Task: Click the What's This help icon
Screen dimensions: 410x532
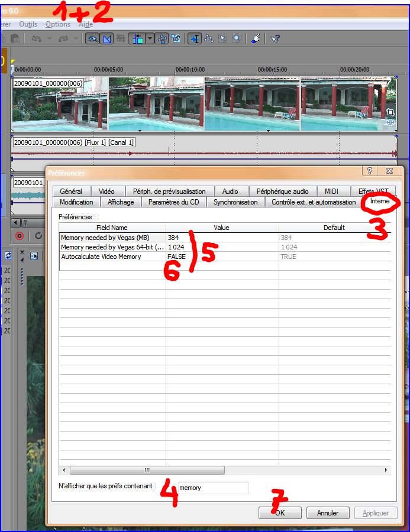Action: 275,38
